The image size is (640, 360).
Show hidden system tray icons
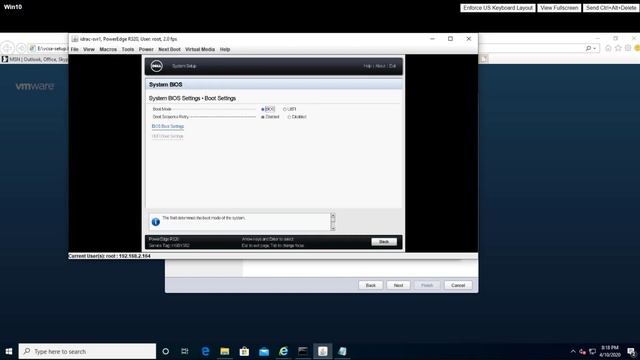(x=573, y=351)
